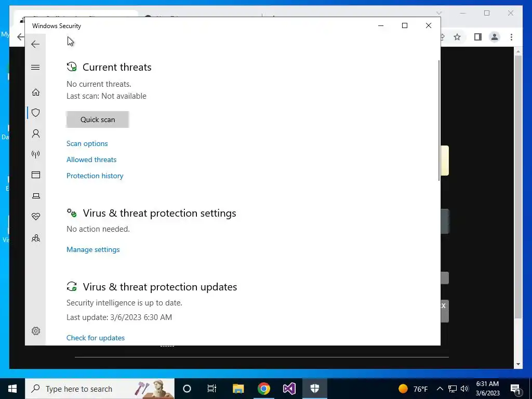The width and height of the screenshot is (532, 399).
Task: Minimize the Windows Security window
Action: tap(381, 25)
